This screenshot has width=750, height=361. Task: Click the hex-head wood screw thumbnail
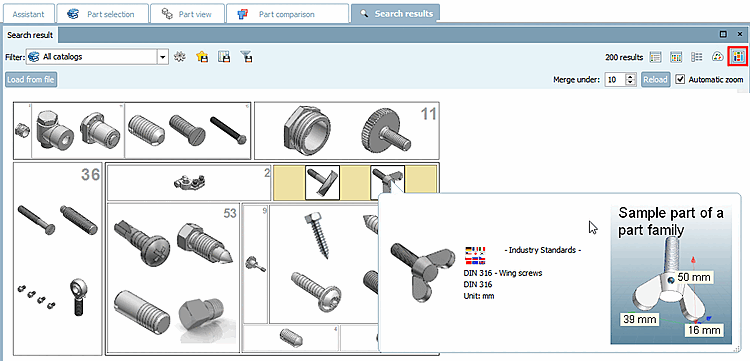(317, 236)
